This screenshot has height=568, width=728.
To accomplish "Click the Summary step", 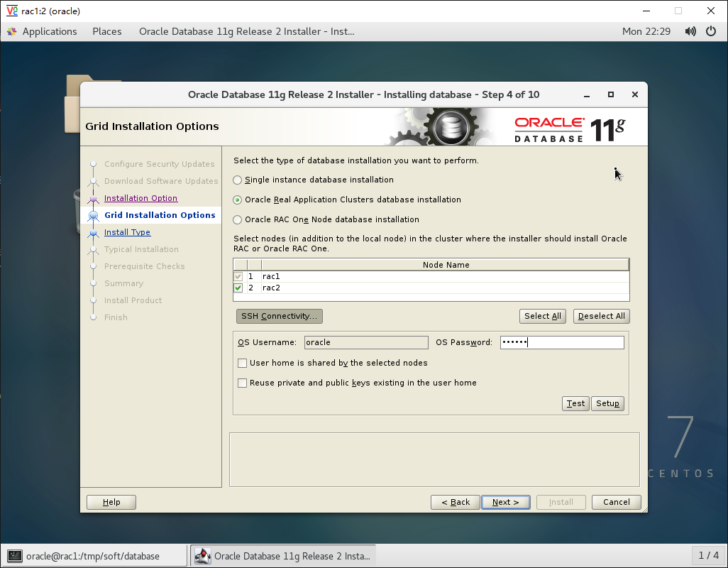I will point(123,283).
